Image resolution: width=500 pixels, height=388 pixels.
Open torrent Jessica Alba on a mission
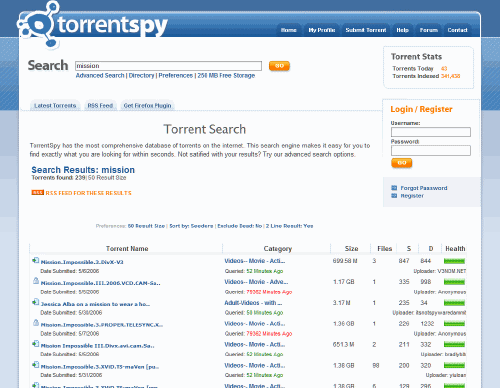(x=95, y=304)
